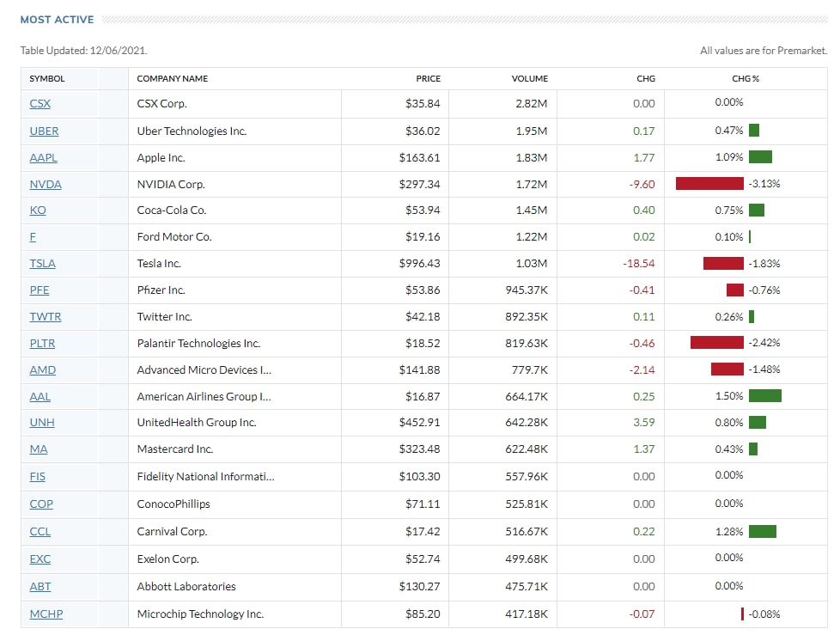The width and height of the screenshot is (840, 635).
Task: Open the AAPL stock symbol link
Action: click(43, 158)
